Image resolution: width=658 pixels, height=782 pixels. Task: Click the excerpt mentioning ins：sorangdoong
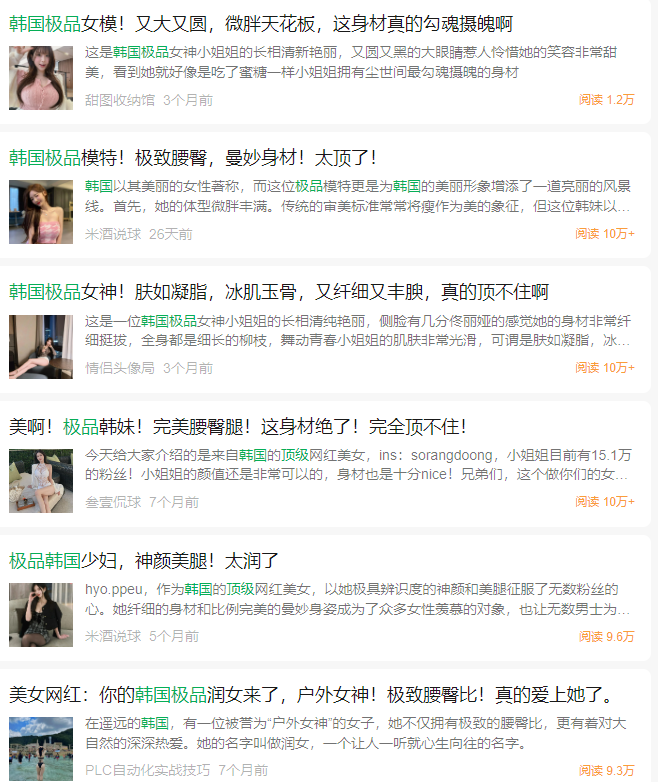click(358, 465)
